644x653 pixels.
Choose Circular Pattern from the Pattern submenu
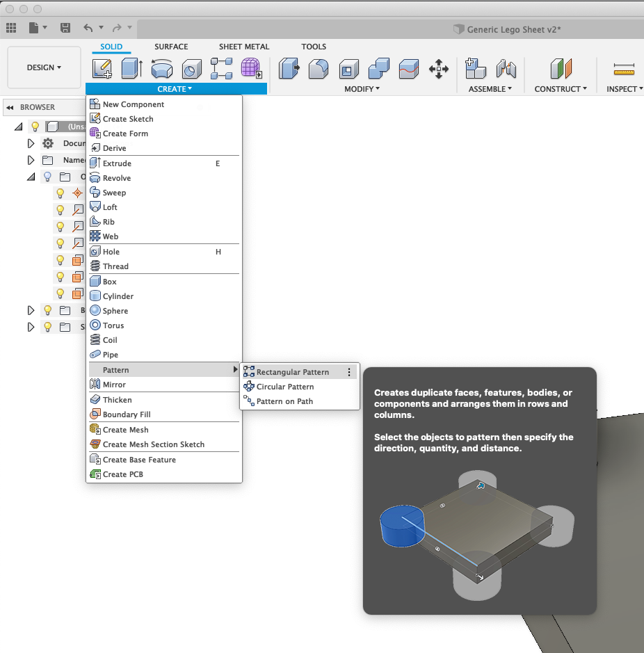286,387
